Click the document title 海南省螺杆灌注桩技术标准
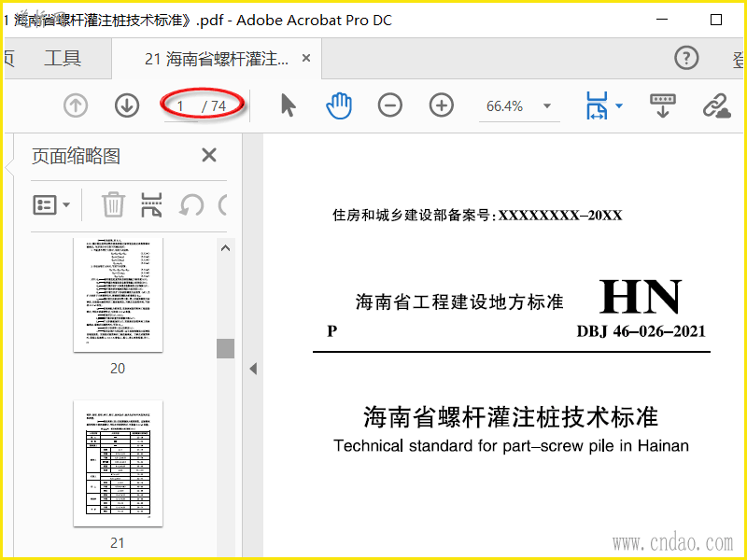 pos(511,416)
